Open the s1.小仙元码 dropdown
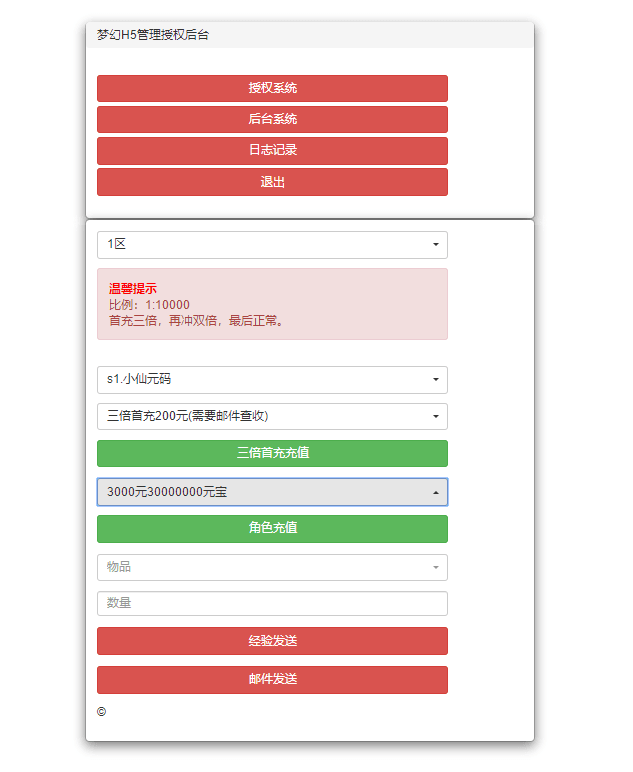 [x=272, y=380]
